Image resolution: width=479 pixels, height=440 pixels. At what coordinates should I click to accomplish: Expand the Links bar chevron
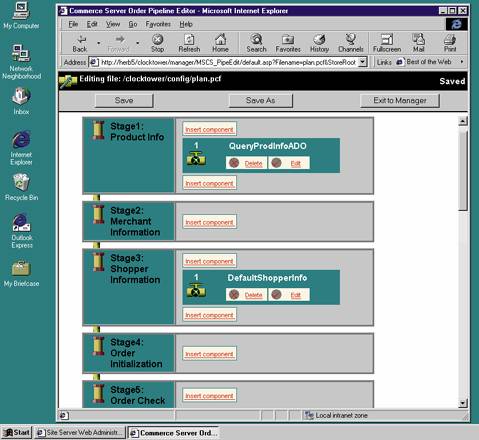[462, 62]
